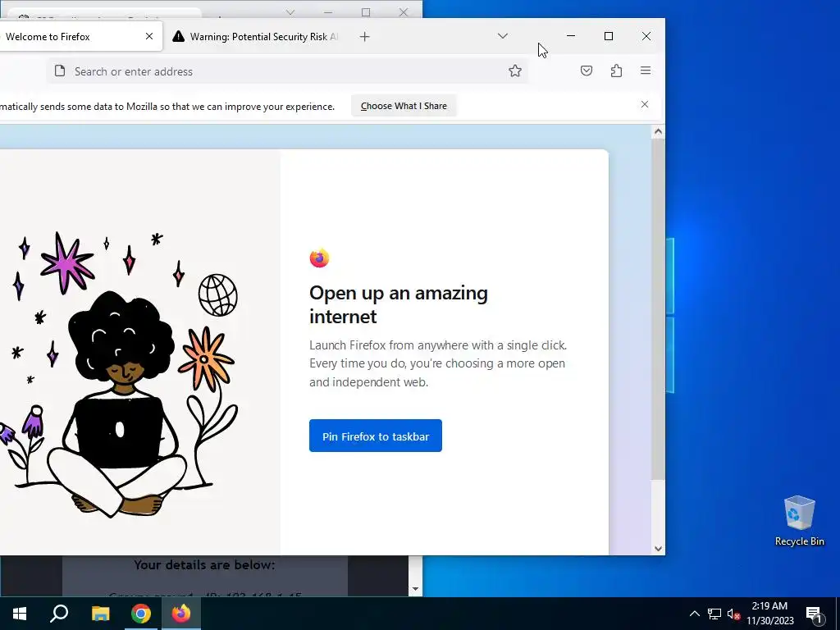Click the 'Open up an amazing internet' heading
Image resolution: width=840 pixels, height=630 pixels.
point(399,304)
